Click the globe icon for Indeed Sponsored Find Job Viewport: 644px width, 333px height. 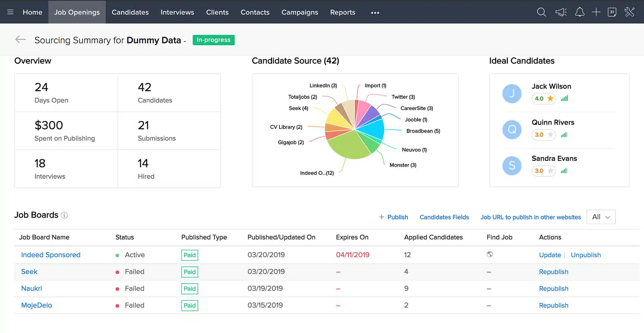tap(490, 255)
